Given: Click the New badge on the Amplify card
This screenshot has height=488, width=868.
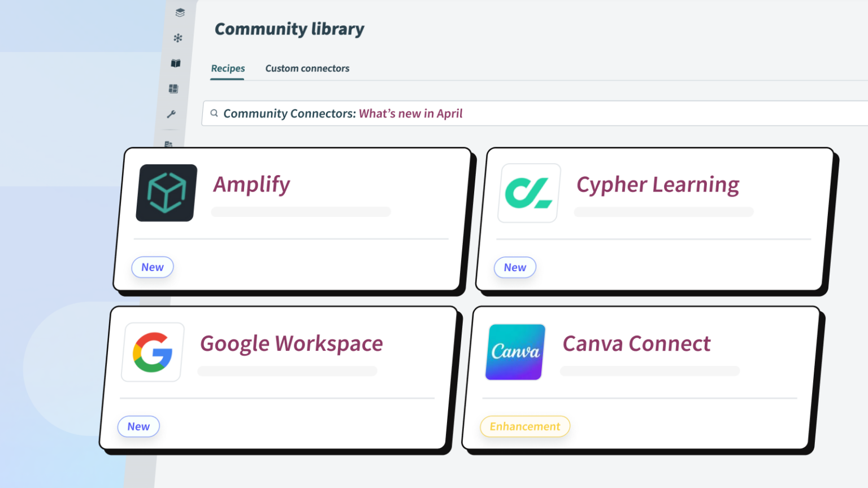Looking at the screenshot, I should [152, 267].
